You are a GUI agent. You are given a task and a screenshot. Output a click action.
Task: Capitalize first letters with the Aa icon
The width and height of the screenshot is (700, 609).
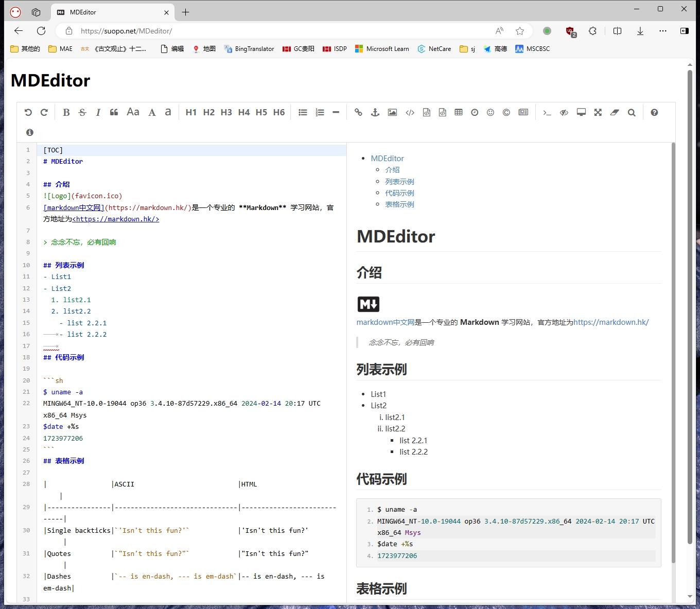click(x=133, y=112)
